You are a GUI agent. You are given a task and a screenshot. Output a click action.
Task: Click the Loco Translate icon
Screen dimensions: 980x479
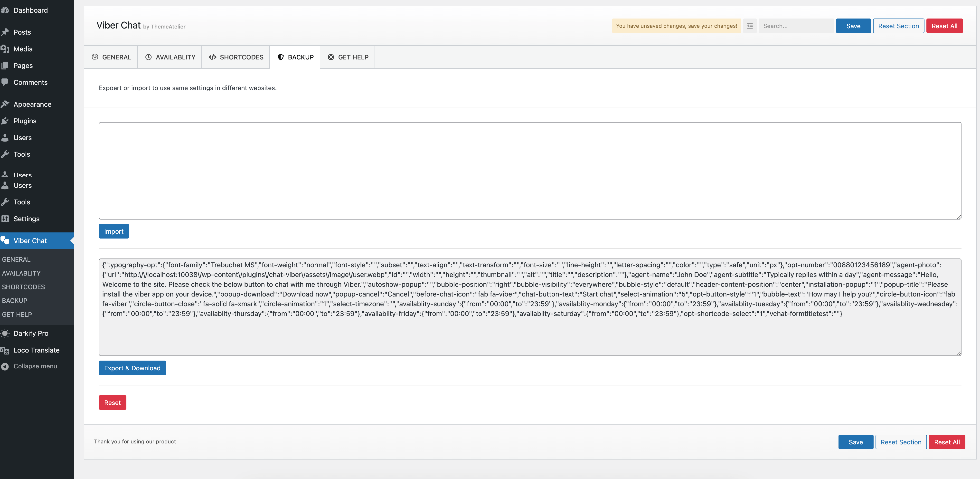[x=5, y=350]
